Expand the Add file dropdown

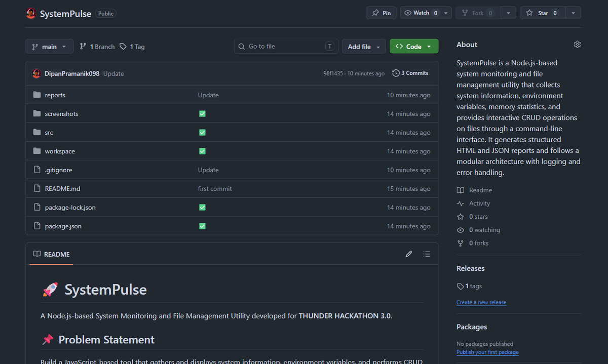click(364, 47)
